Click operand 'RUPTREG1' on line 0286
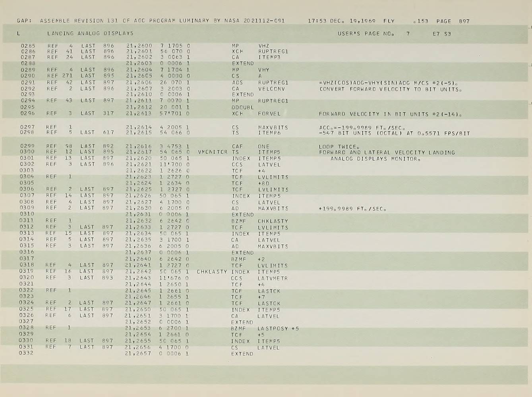532x397 pixels. [273, 51]
